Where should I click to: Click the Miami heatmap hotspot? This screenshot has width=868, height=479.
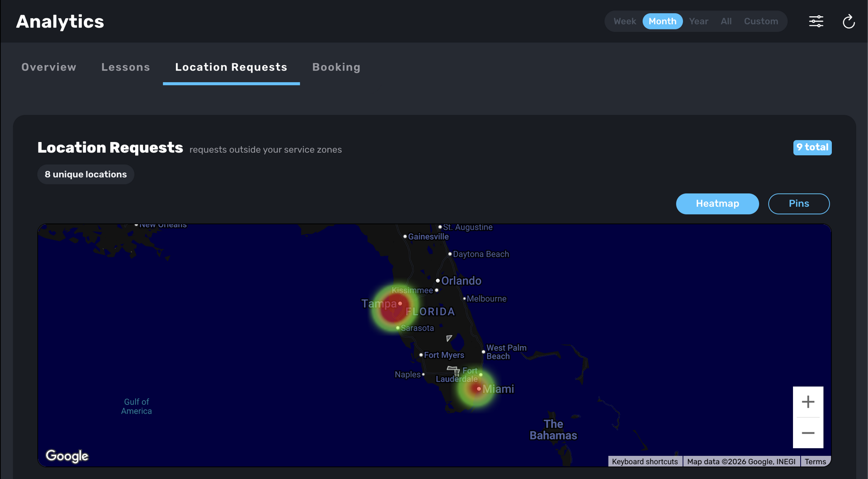coord(476,388)
